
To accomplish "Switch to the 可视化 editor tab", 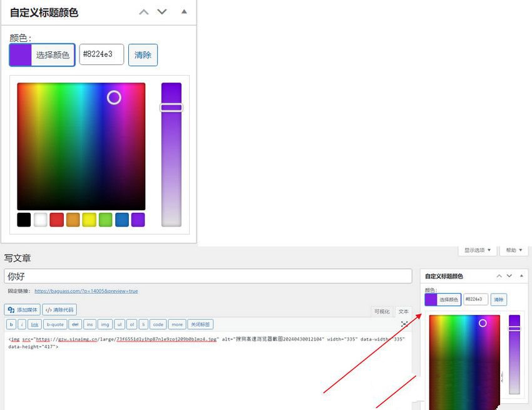I will point(382,311).
